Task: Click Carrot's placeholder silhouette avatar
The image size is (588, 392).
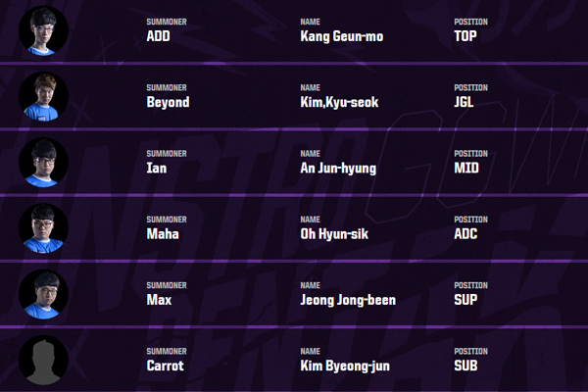Action: point(43,360)
